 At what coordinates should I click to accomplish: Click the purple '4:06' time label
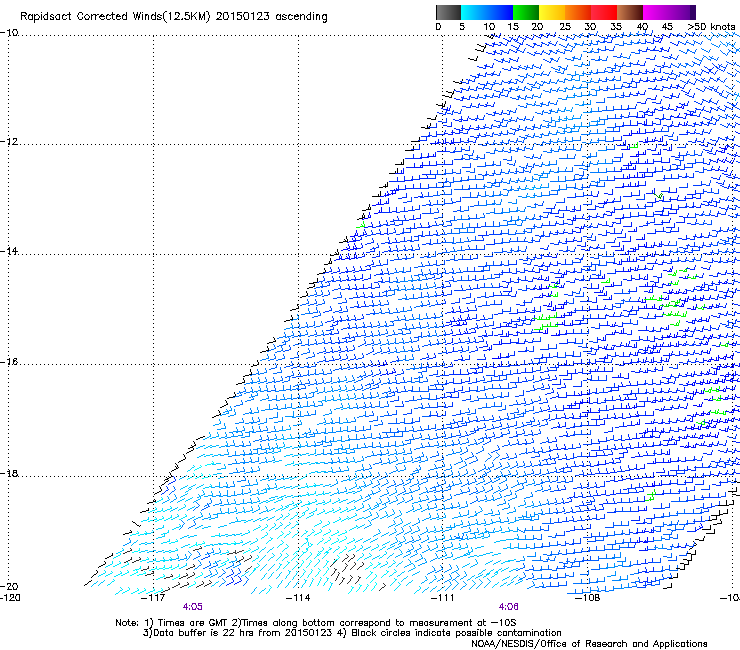(509, 607)
